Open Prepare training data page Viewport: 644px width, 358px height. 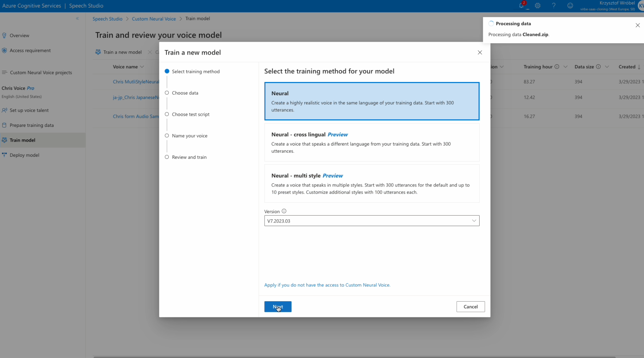tap(32, 125)
